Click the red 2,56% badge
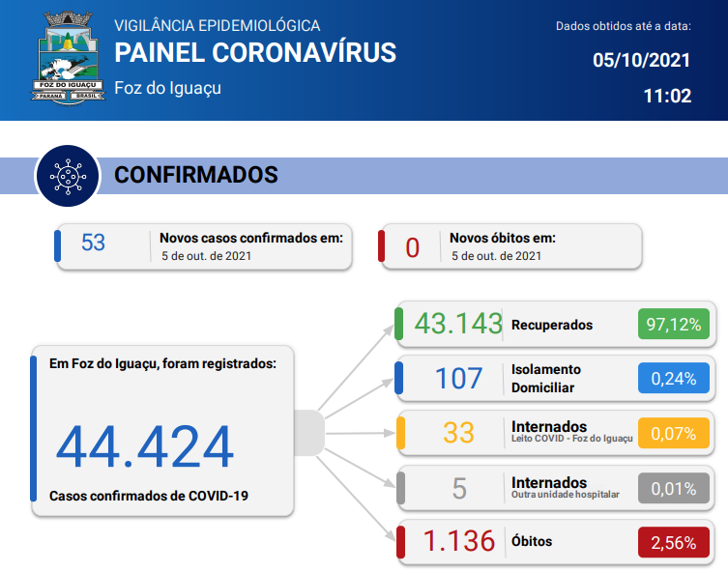 (674, 542)
